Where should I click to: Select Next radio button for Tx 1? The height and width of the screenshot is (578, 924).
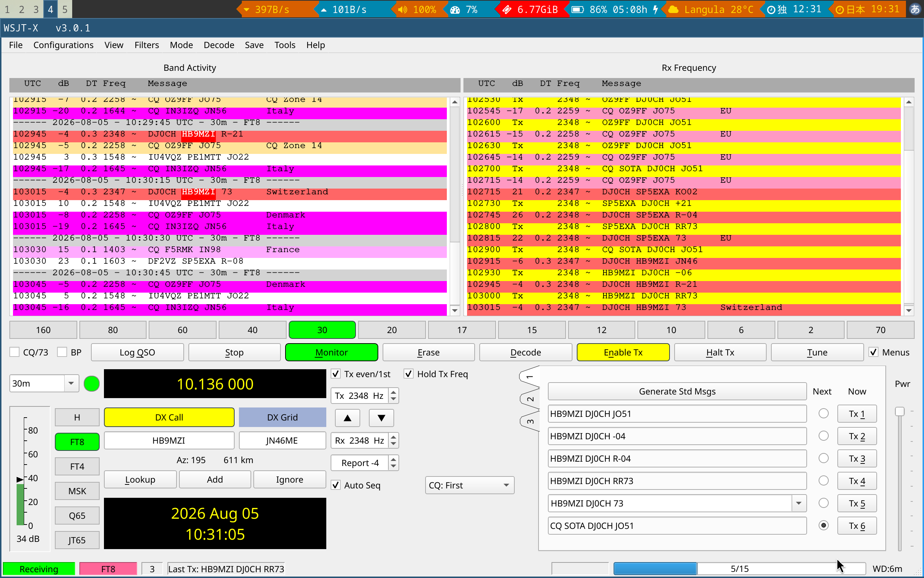(x=824, y=414)
